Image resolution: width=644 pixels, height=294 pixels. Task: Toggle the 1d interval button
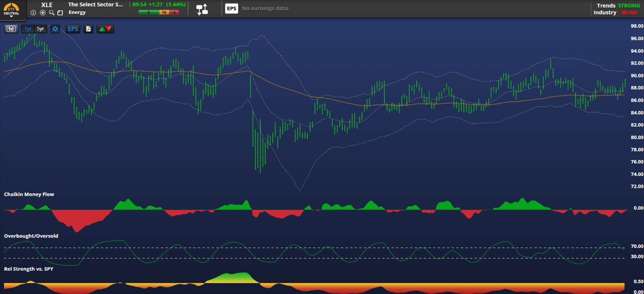tap(11, 29)
